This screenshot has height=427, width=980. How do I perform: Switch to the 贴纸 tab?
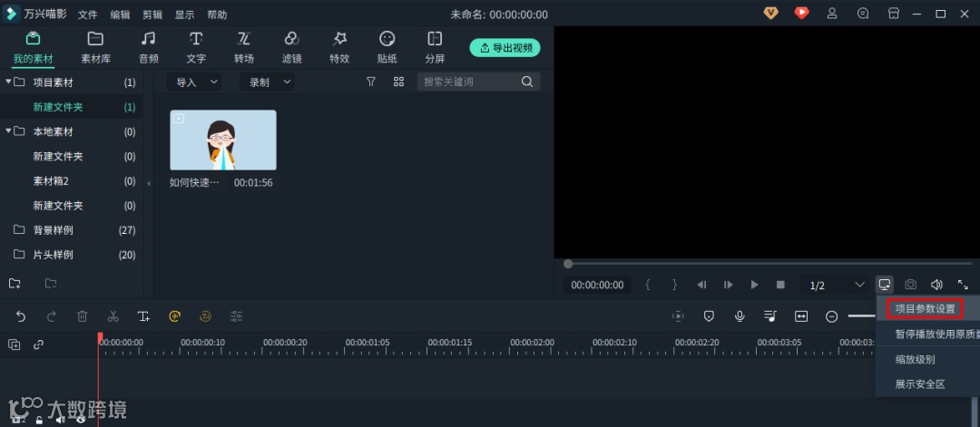point(387,47)
